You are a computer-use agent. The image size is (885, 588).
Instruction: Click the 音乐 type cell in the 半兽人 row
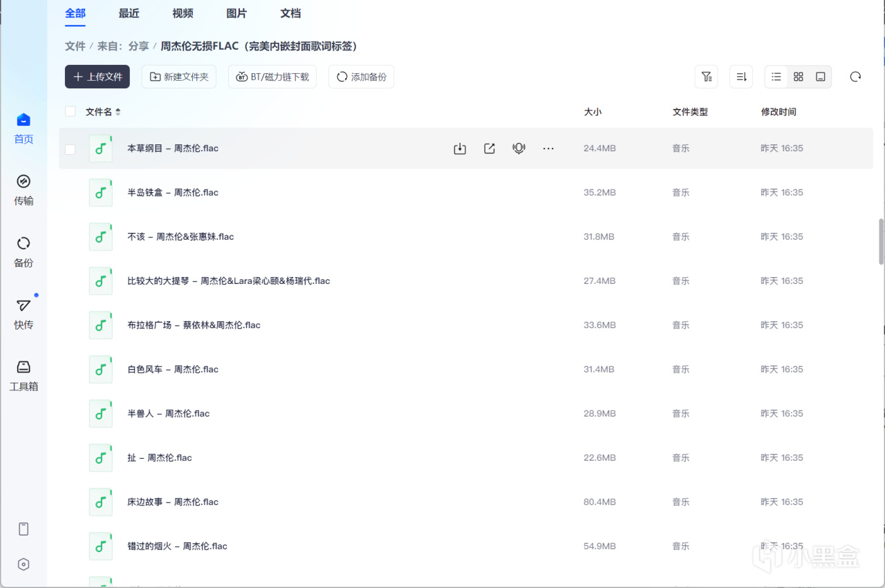click(681, 414)
